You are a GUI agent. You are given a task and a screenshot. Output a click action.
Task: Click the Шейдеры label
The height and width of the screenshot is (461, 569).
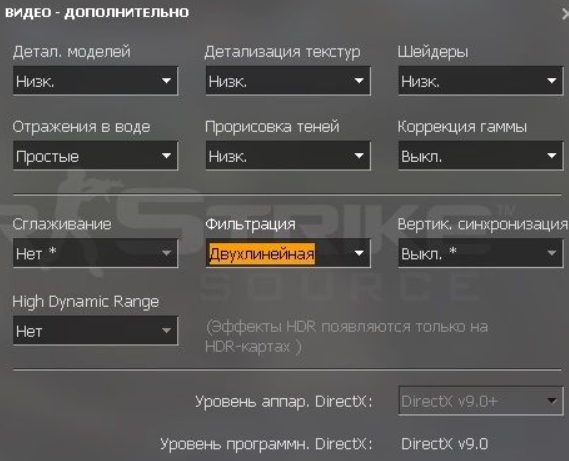pos(433,52)
